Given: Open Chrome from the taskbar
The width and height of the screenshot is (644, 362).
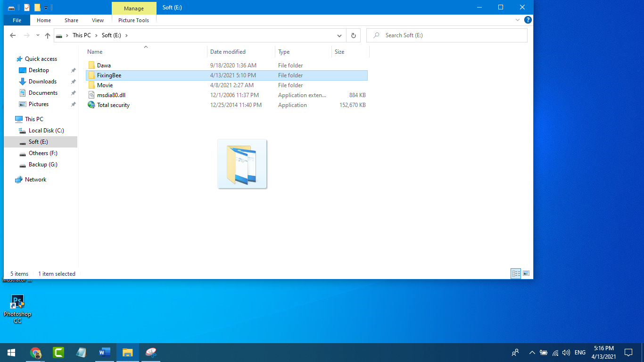Looking at the screenshot, I should tap(35, 352).
